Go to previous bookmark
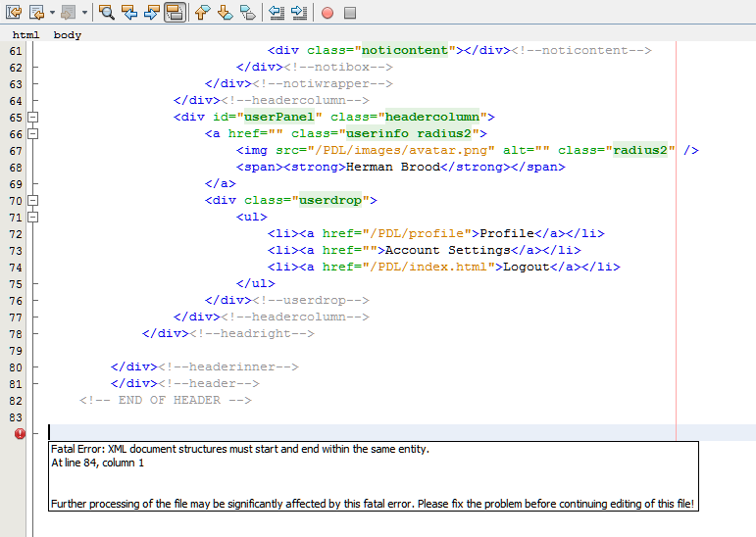756x537 pixels. point(201,13)
